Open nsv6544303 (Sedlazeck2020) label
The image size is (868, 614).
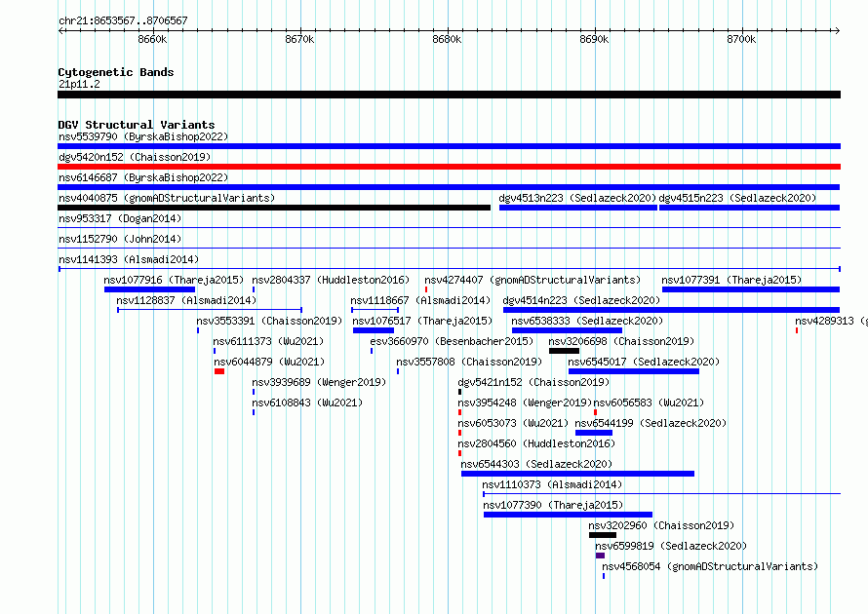tap(536, 464)
